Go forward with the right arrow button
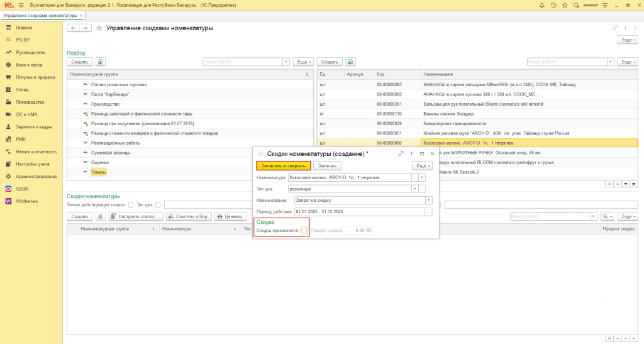Image resolution: width=644 pixels, height=344 pixels. [85, 28]
